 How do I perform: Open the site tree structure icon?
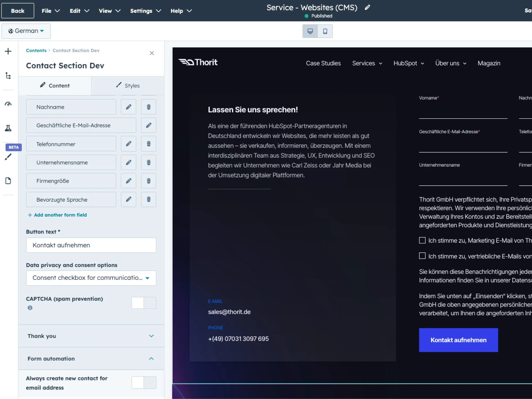pyautogui.click(x=8, y=76)
